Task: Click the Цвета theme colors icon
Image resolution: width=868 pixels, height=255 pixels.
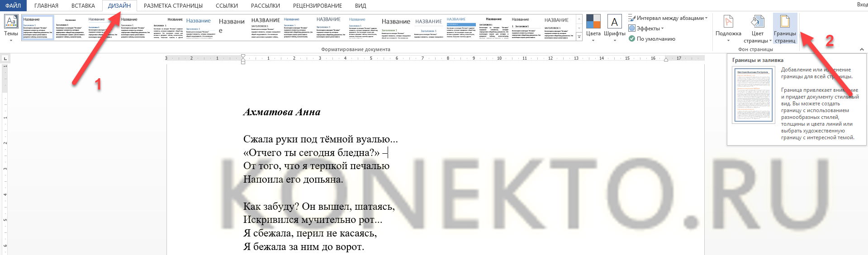Action: [x=593, y=22]
